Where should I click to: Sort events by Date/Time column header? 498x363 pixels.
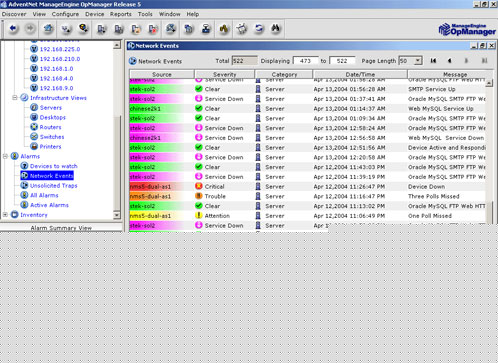click(360, 74)
